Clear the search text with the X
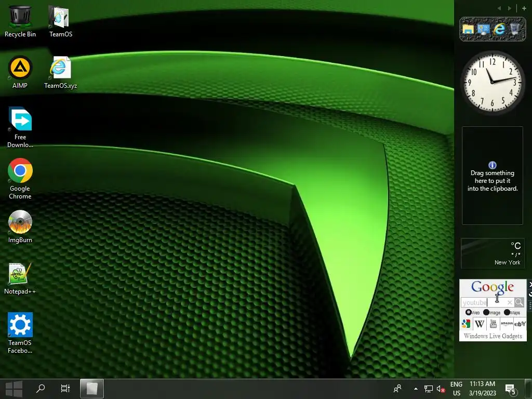Viewport: 532px width, 399px height. click(510, 302)
